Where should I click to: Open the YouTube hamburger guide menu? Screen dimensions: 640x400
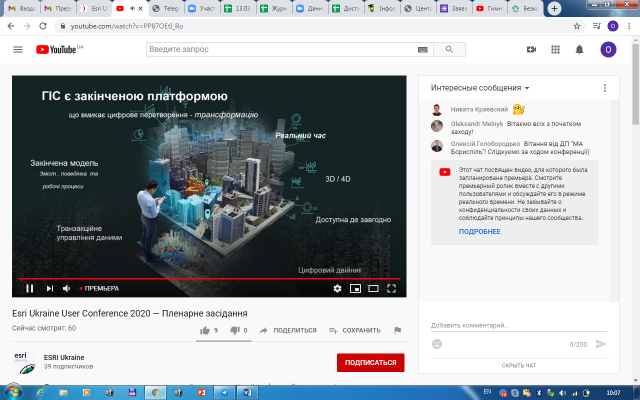pos(18,49)
